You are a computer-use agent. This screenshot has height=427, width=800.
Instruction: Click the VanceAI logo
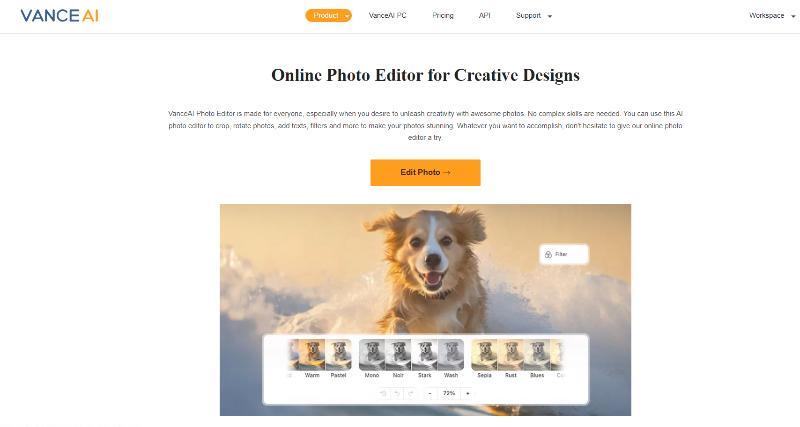pyautogui.click(x=59, y=15)
